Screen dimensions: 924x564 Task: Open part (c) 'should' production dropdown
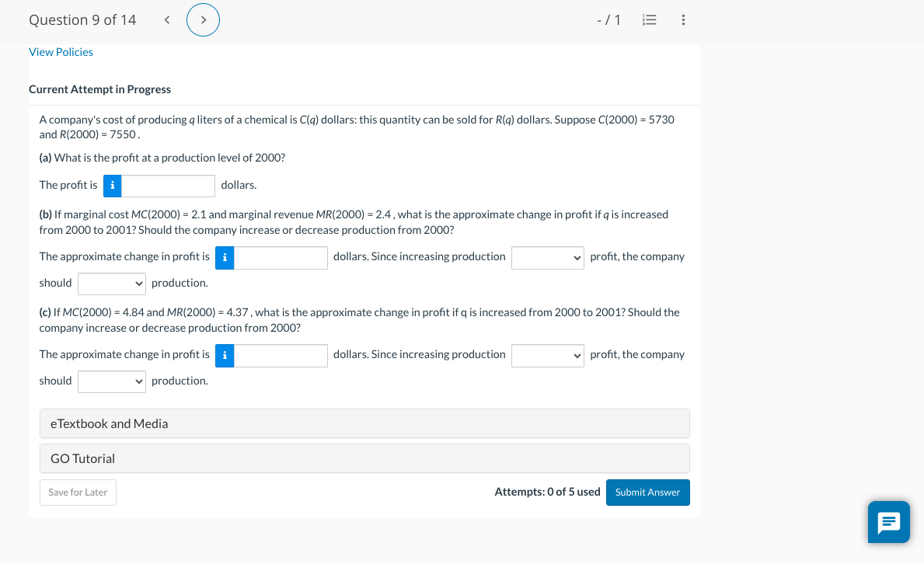pyautogui.click(x=111, y=381)
